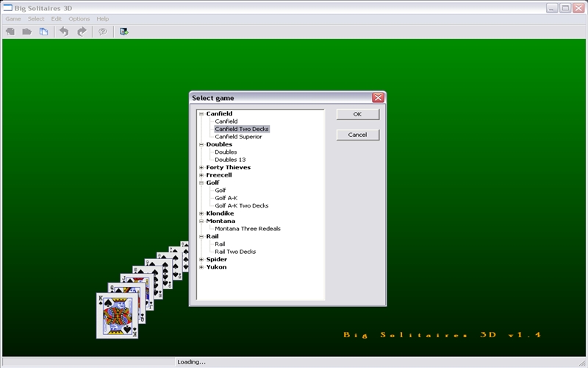Expand the Klondike group
This screenshot has width=588, height=368.
201,213
